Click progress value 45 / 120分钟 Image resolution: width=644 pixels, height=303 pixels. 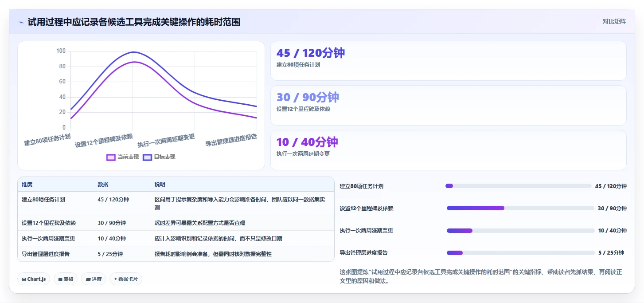[611, 186]
